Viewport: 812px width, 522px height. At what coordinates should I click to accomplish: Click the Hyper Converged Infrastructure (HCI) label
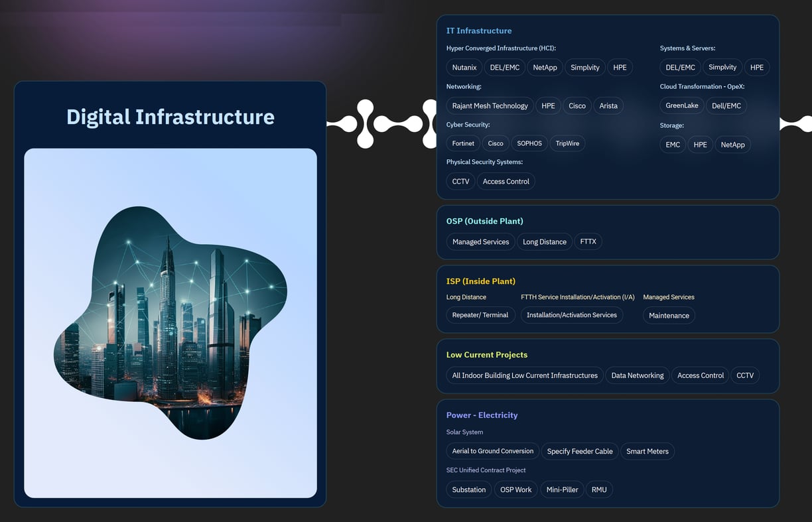point(501,48)
